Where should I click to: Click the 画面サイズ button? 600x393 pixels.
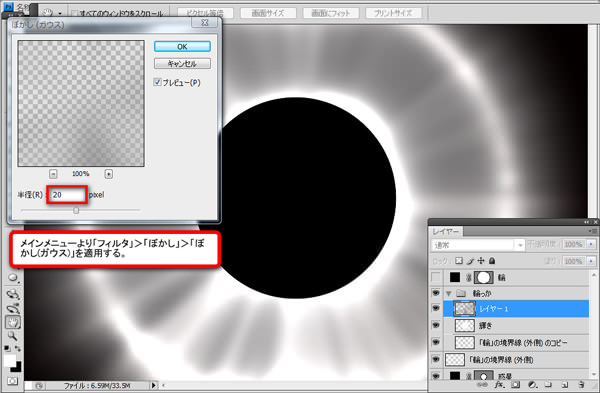(x=268, y=13)
